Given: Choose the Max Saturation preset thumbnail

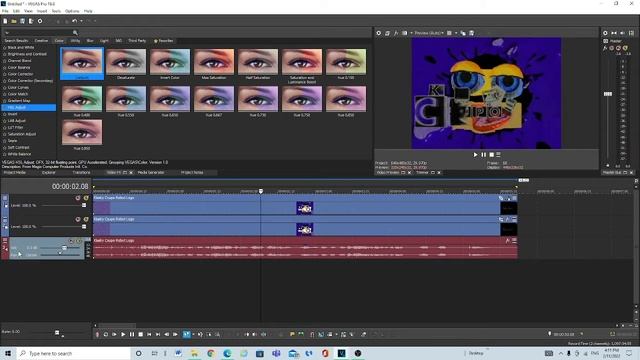Looking at the screenshot, I should click(214, 62).
